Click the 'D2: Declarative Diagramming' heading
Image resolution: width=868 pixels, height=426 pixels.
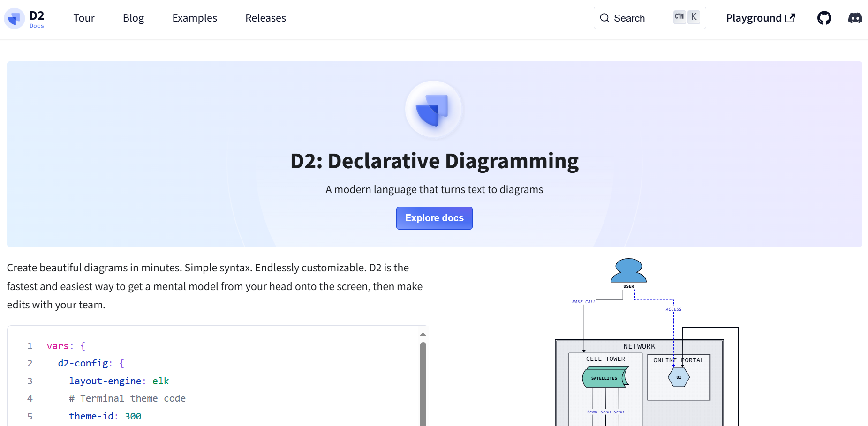(x=434, y=161)
